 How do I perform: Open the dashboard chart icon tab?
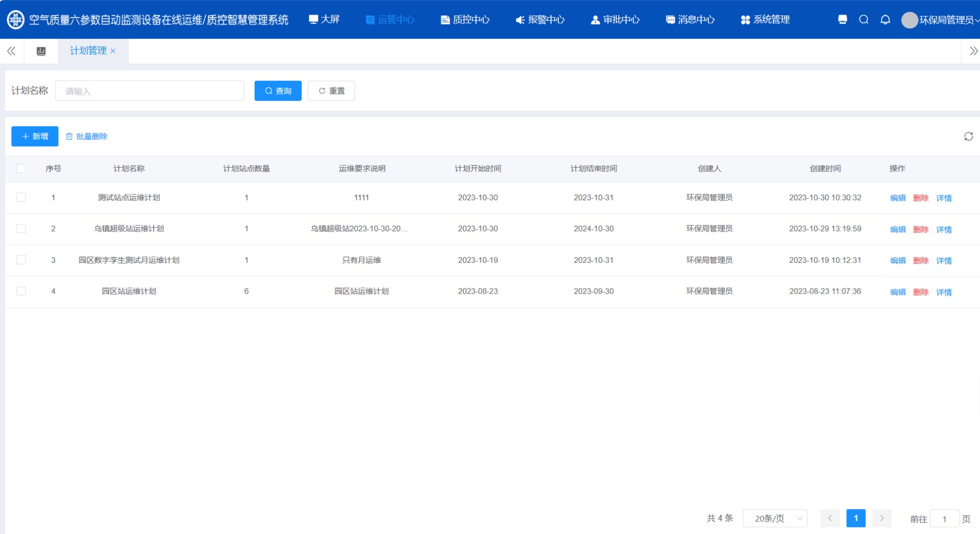click(41, 51)
